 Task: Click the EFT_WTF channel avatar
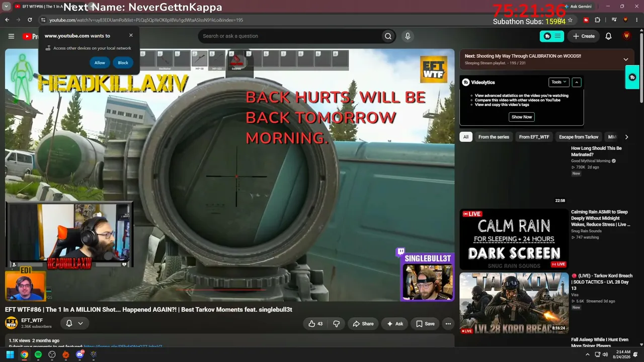click(11, 323)
